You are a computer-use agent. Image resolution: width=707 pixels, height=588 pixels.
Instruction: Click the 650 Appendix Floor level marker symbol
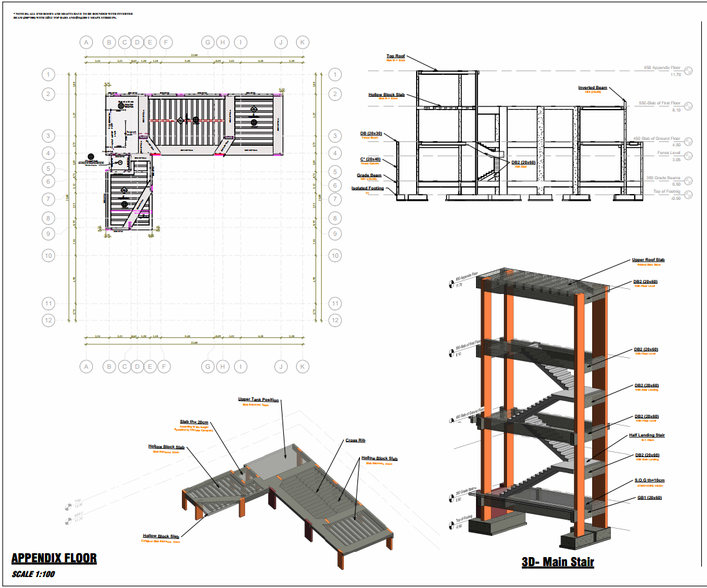pyautogui.click(x=688, y=71)
